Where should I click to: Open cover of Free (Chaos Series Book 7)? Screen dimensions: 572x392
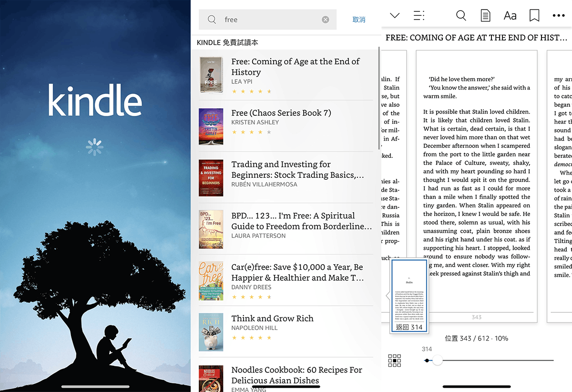[211, 126]
